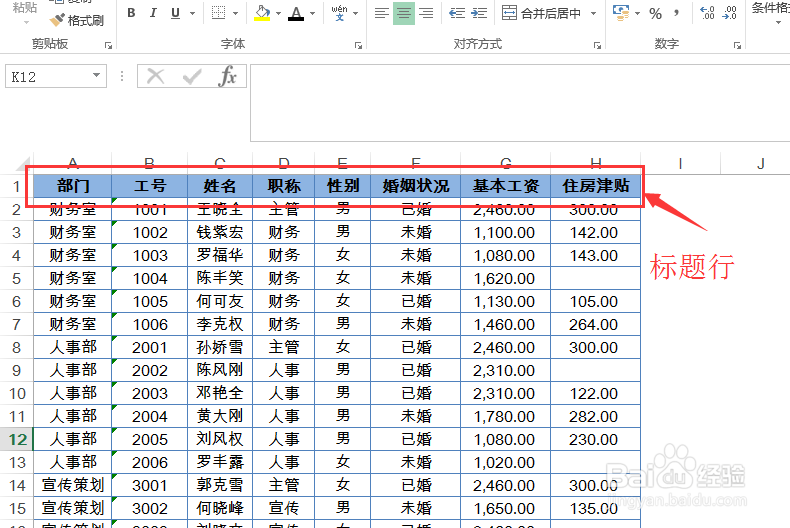Click cell with 工号 3002
The height and width of the screenshot is (528, 790).
tap(150, 508)
